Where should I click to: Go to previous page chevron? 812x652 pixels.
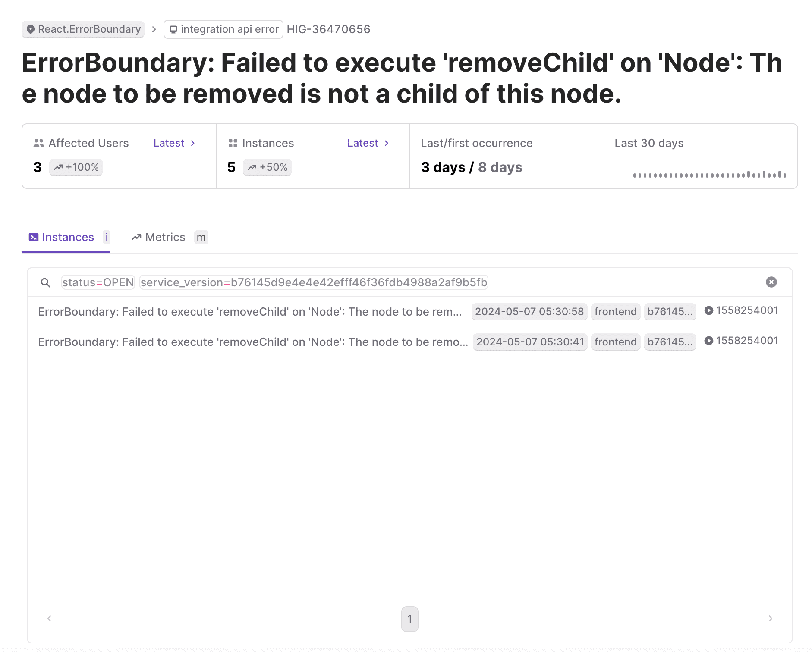pyautogui.click(x=50, y=618)
